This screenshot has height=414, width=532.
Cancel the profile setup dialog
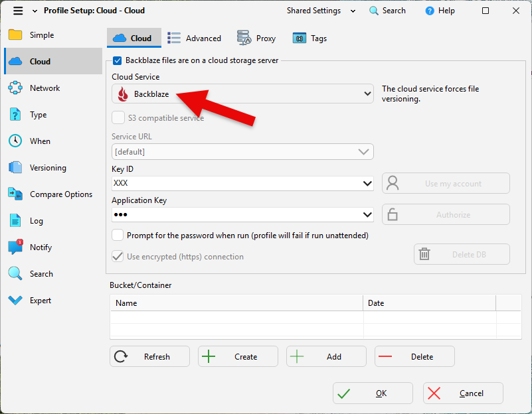[463, 393]
